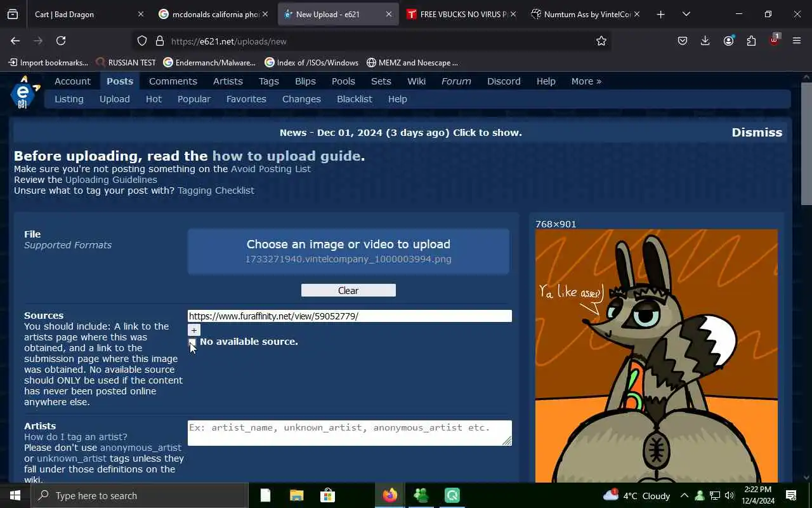Open the Firefox View icon
This screenshot has width=812, height=508.
coord(13,14)
